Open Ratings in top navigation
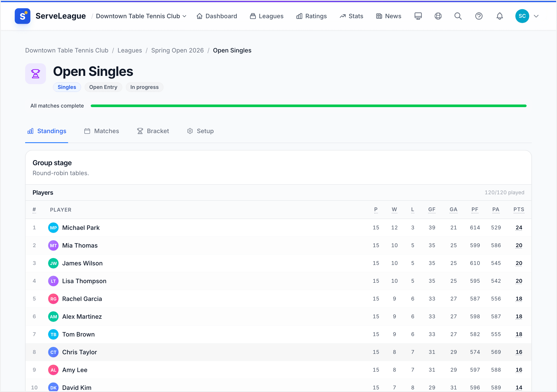The image size is (557, 392). (311, 16)
